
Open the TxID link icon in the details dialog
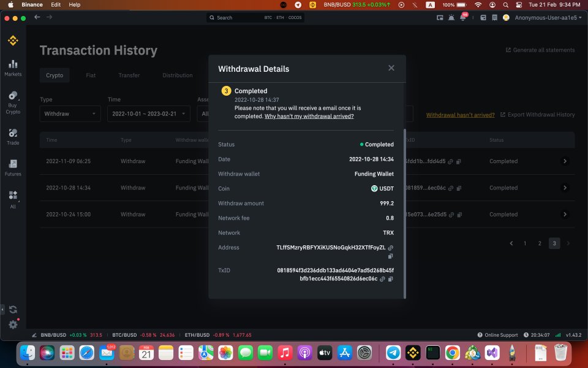(382, 279)
